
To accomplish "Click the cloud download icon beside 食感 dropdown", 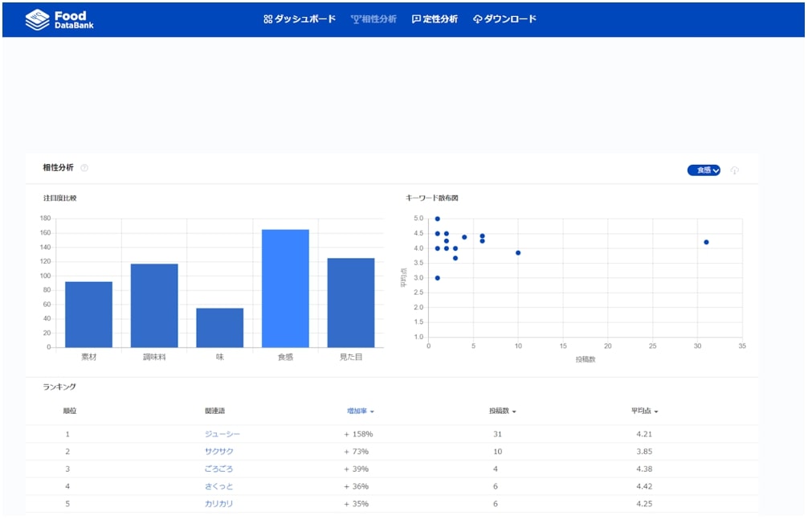I will click(x=734, y=170).
